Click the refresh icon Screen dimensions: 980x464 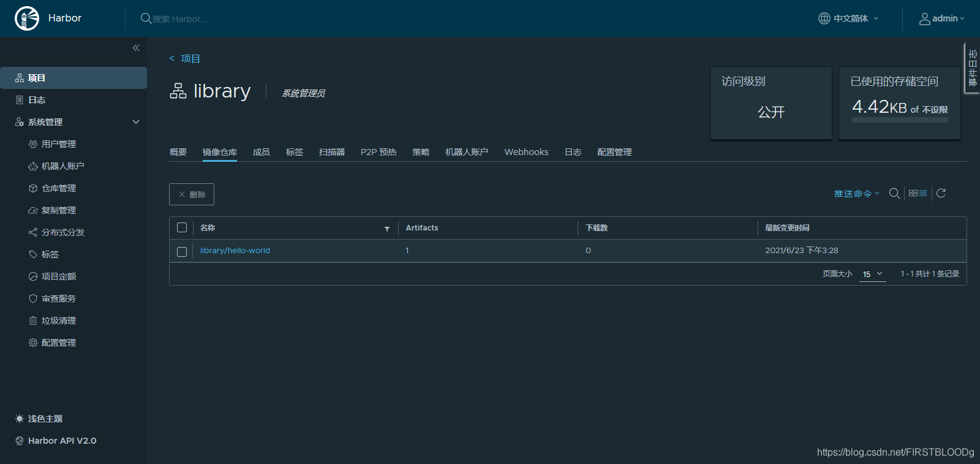(x=941, y=193)
